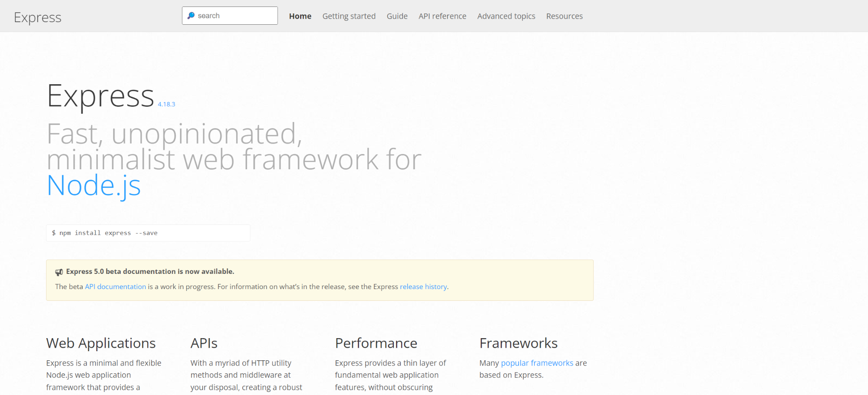
Task: Open Getting started menu
Action: tap(349, 16)
